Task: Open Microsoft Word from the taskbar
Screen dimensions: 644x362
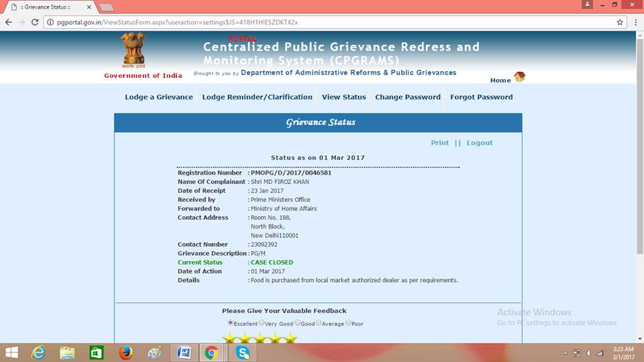Action: coord(184,352)
